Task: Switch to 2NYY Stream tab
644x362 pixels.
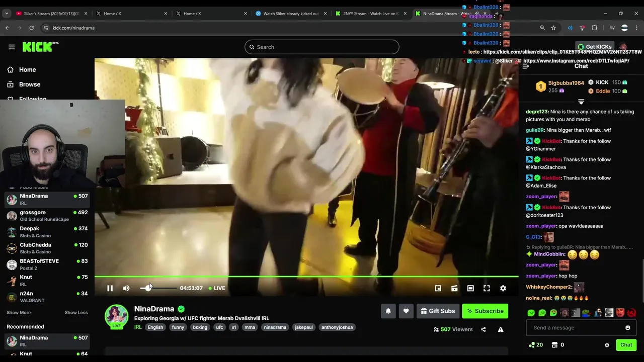Action: (x=370, y=14)
